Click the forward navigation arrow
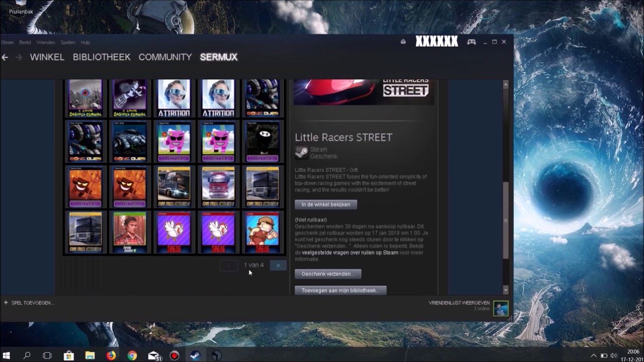This screenshot has height=362, width=644. click(19, 57)
